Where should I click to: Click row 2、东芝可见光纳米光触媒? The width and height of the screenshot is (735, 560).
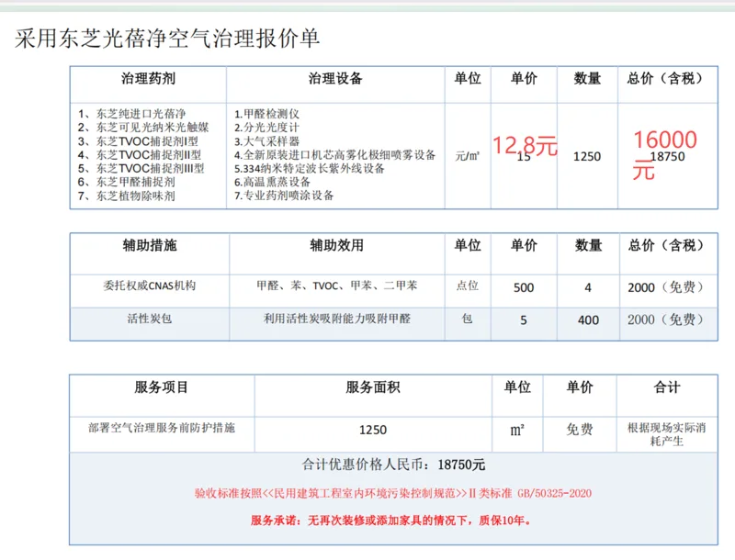click(x=143, y=128)
